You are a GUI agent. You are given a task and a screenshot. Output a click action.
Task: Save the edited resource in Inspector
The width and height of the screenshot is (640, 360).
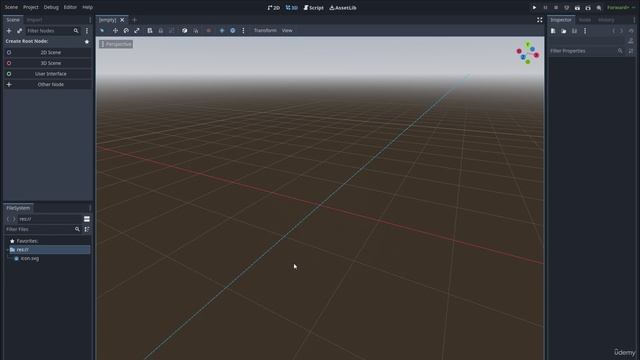(x=574, y=31)
